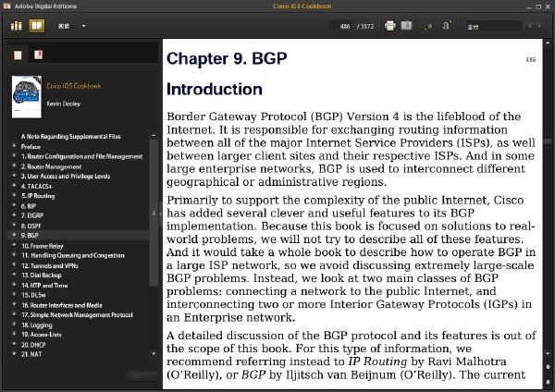Go to 12. Tunnels and VPNs

tap(50, 265)
